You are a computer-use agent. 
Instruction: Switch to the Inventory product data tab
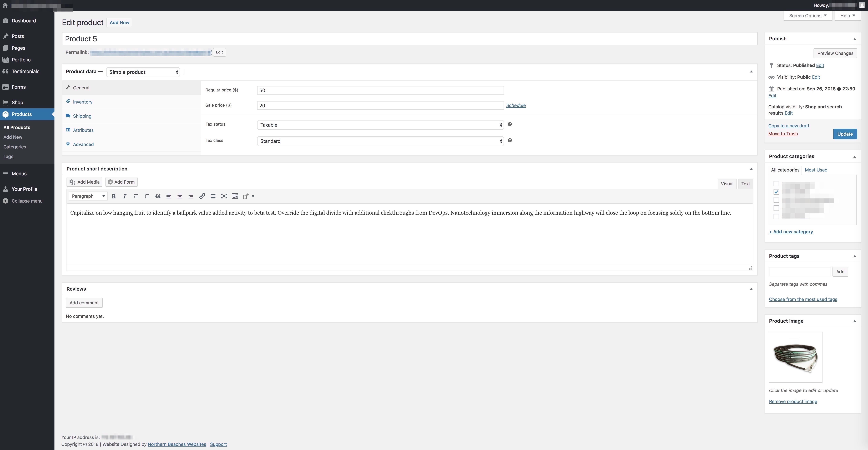point(83,102)
